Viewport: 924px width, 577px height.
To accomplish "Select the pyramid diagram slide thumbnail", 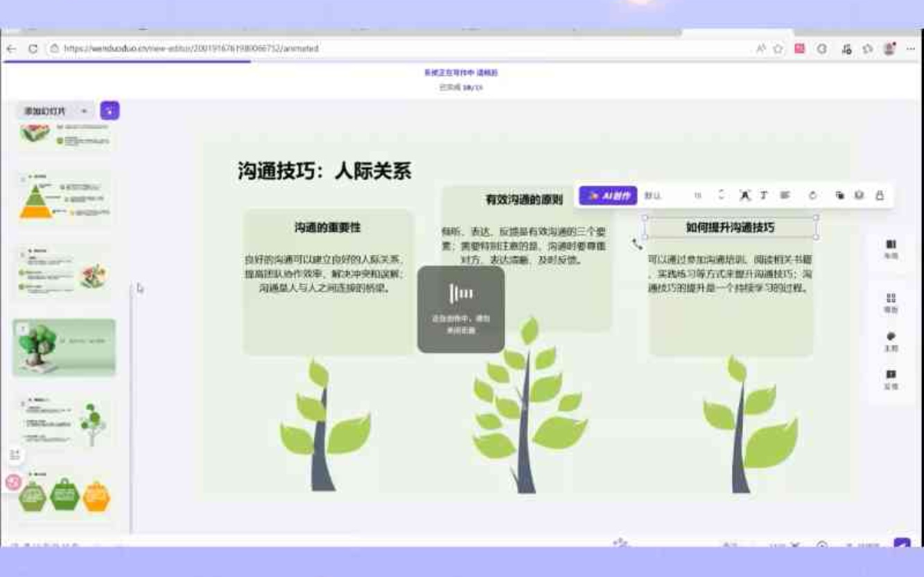I will pyautogui.click(x=64, y=197).
